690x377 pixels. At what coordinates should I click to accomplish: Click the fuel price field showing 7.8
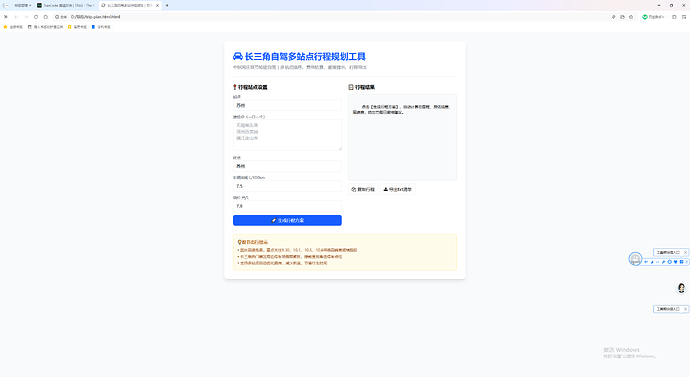pyautogui.click(x=287, y=206)
